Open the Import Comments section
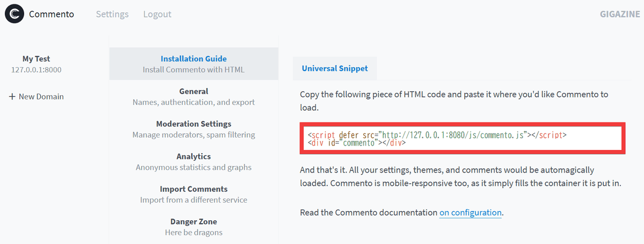This screenshot has width=644, height=244. 194,189
